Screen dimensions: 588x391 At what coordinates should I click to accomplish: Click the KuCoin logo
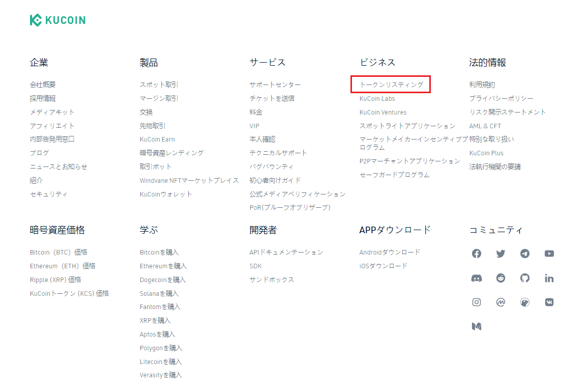(x=58, y=20)
